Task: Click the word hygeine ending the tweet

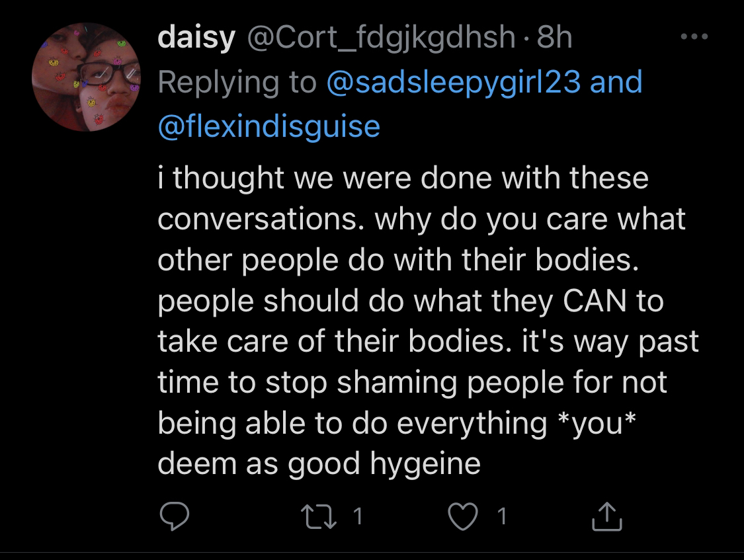Action: (425, 465)
